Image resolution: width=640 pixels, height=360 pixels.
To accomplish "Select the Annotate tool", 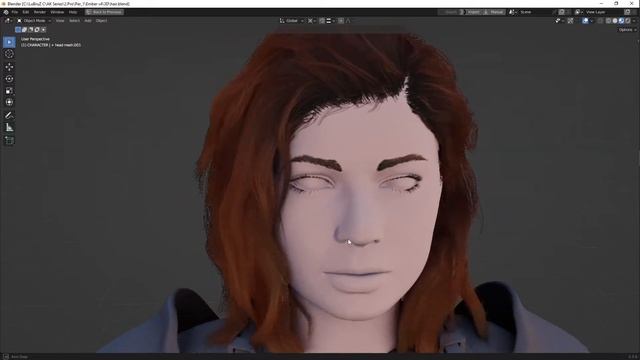I will click(x=9, y=116).
